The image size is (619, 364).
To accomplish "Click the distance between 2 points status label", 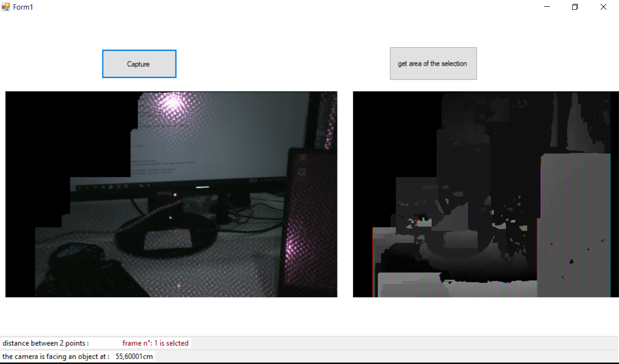I will (46, 343).
